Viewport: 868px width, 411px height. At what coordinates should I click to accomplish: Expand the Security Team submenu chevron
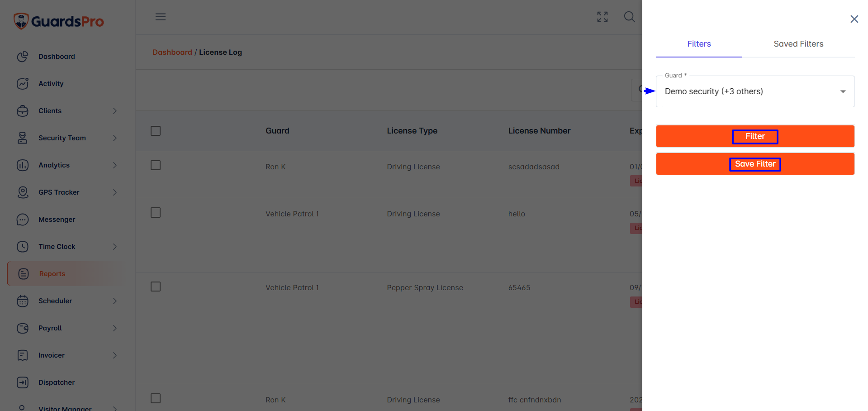[115, 138]
